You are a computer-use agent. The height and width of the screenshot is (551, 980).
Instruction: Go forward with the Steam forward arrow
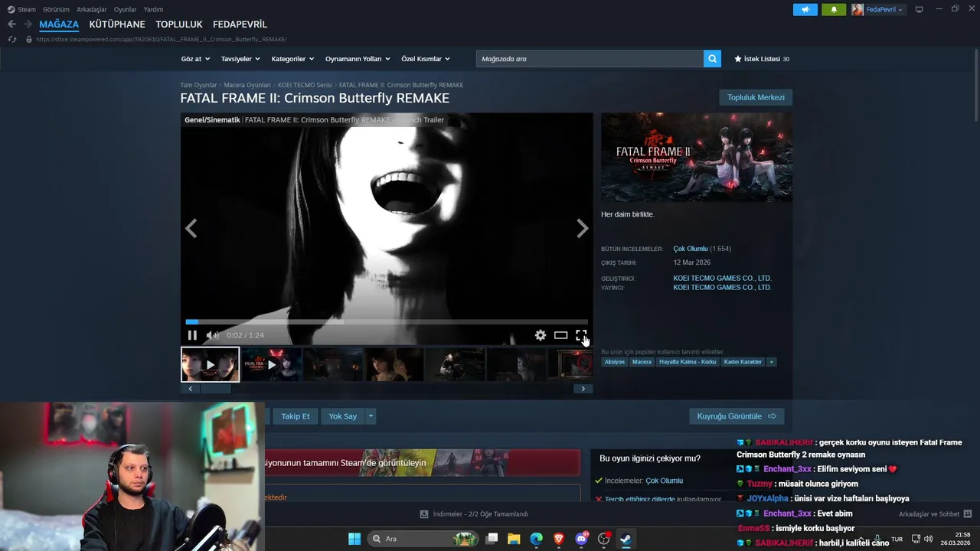[28, 24]
